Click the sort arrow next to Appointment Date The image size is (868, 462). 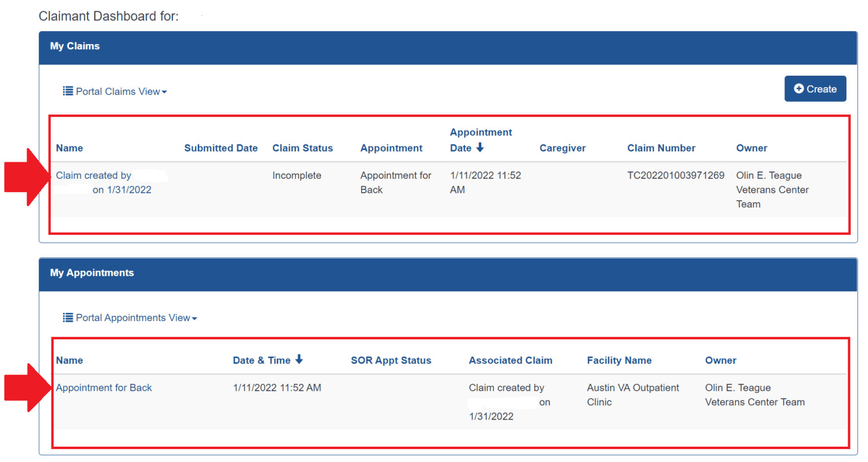481,148
